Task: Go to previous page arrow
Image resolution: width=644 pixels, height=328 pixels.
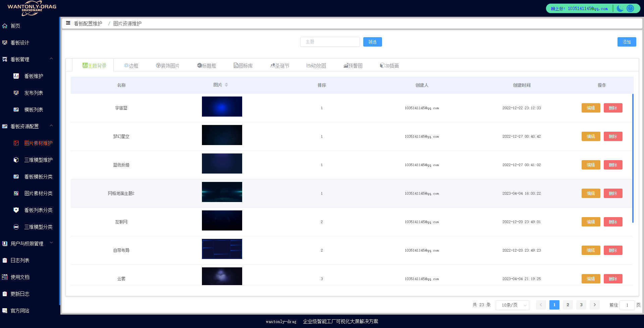Action: point(541,305)
